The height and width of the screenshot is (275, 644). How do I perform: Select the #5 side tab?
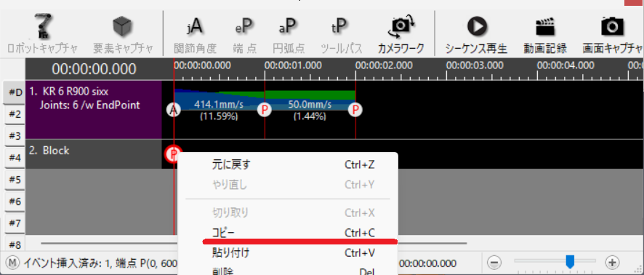tap(15, 179)
